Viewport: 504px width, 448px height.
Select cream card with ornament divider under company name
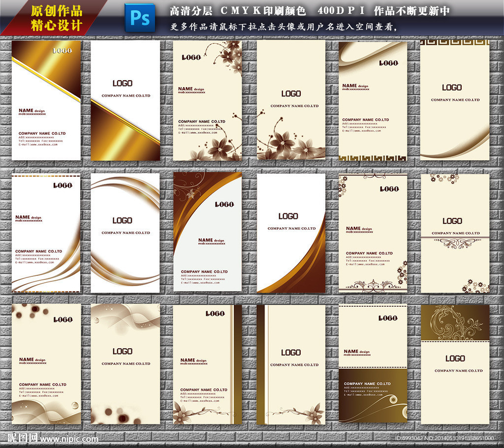[455, 233]
